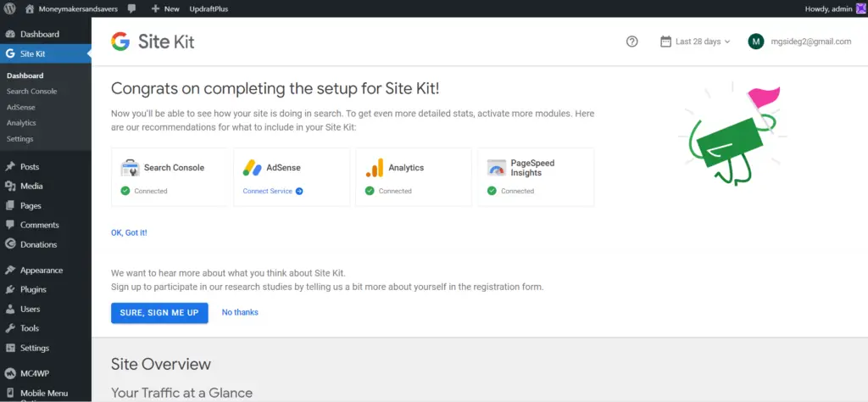
Task: Click the admin avatar icon top right
Action: (x=861, y=8)
